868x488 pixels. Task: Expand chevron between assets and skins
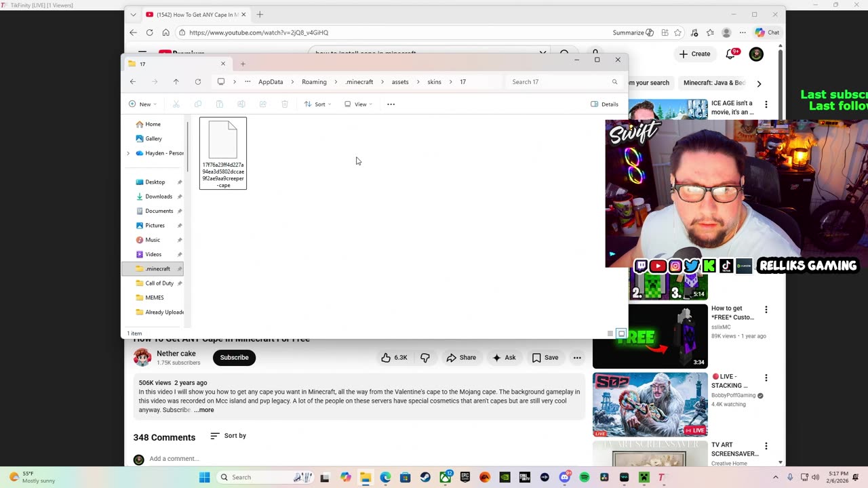[418, 82]
